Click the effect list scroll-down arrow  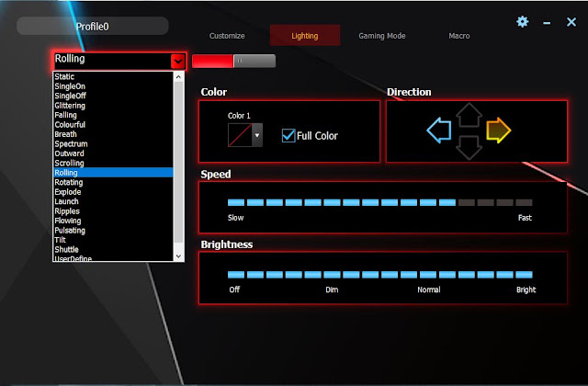tap(178, 256)
